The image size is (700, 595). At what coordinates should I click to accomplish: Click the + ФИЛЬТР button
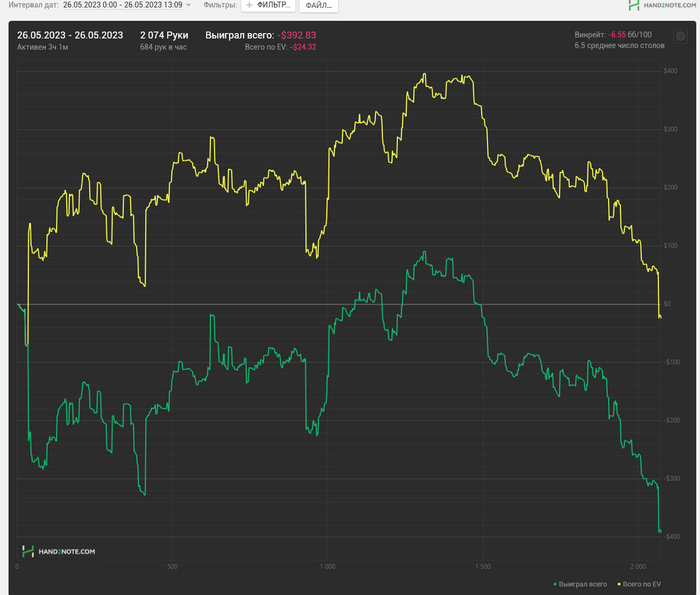pos(268,5)
